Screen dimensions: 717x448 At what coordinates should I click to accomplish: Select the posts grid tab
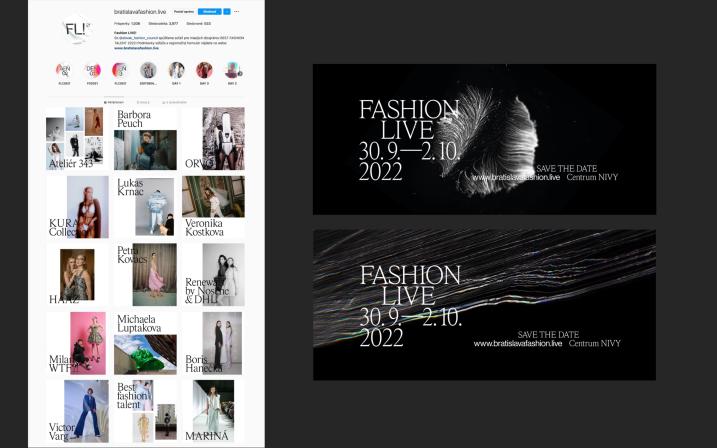(x=114, y=102)
